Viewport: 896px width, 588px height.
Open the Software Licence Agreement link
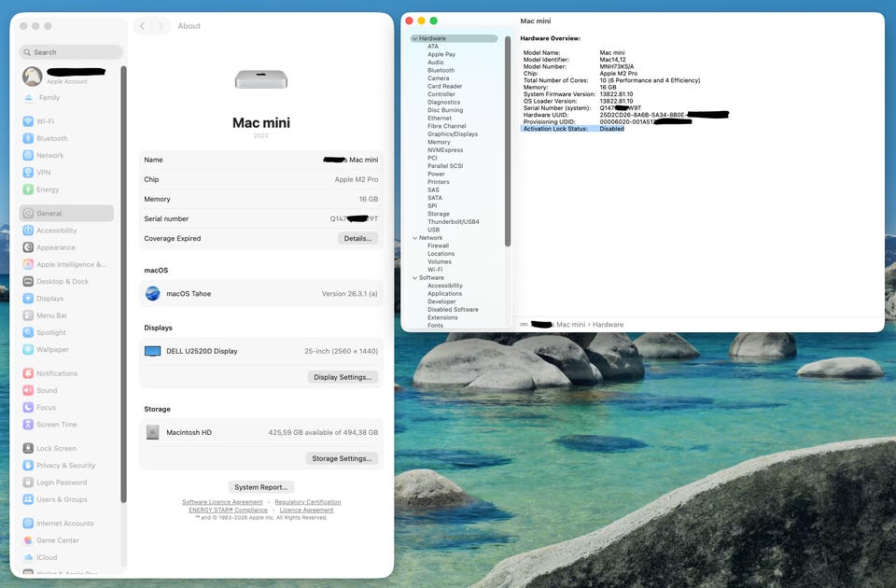[x=222, y=502]
